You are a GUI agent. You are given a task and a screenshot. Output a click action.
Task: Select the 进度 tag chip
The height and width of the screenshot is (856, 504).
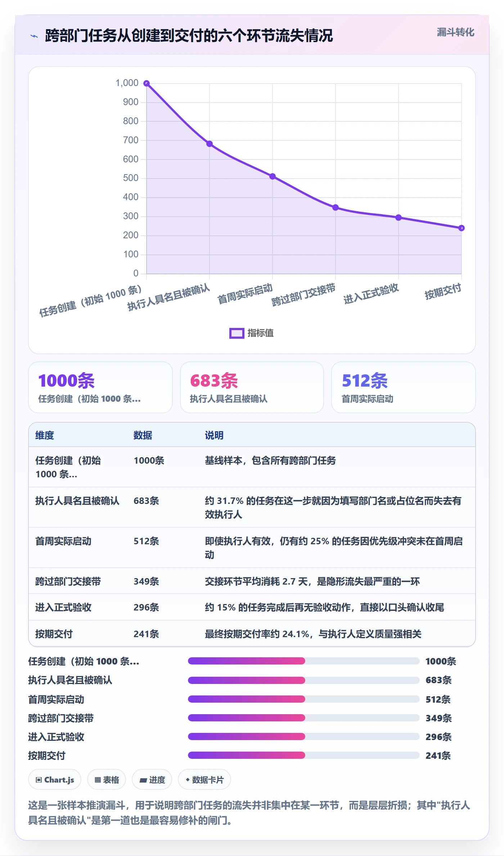[x=152, y=780]
